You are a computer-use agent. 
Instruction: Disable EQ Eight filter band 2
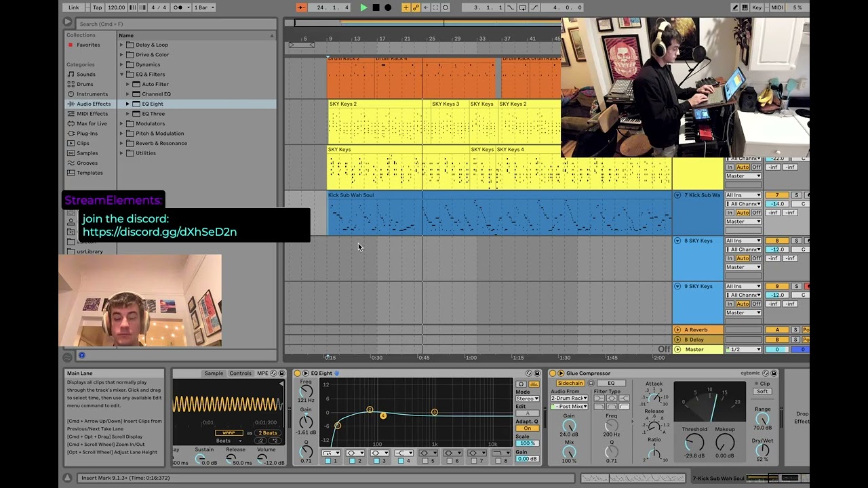click(x=352, y=461)
